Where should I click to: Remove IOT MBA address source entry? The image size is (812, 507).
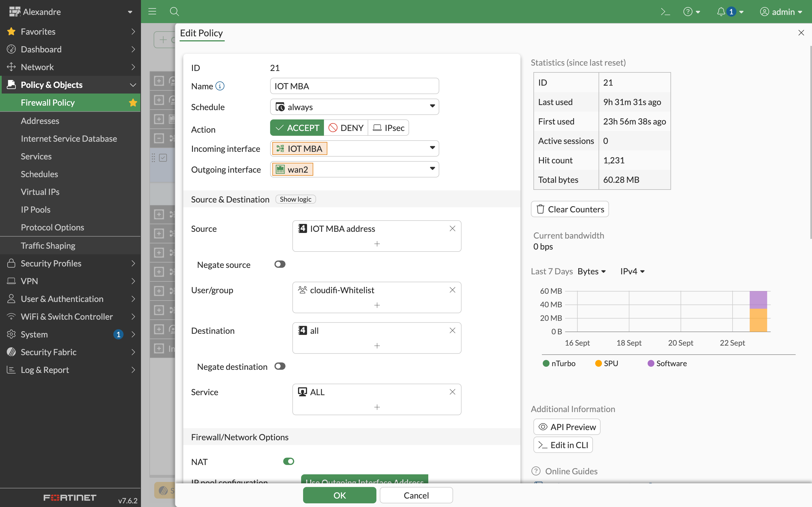(x=452, y=229)
